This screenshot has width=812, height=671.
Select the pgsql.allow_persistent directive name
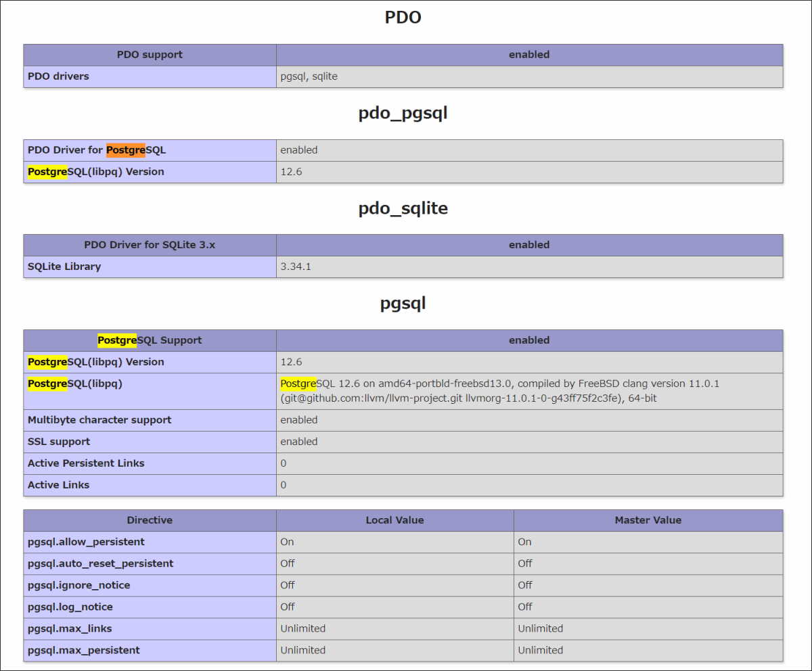[x=86, y=542]
